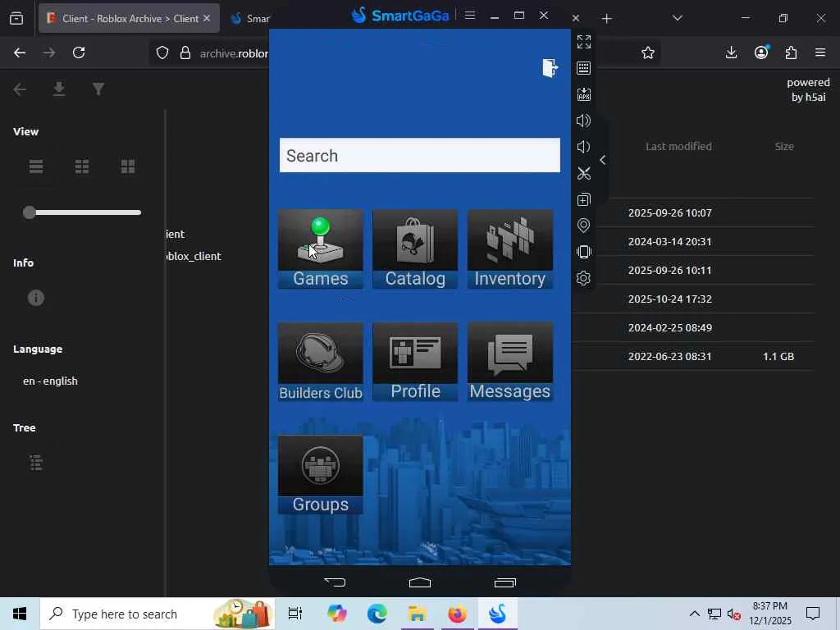
Task: Click the view size slider handle
Action: coord(30,212)
